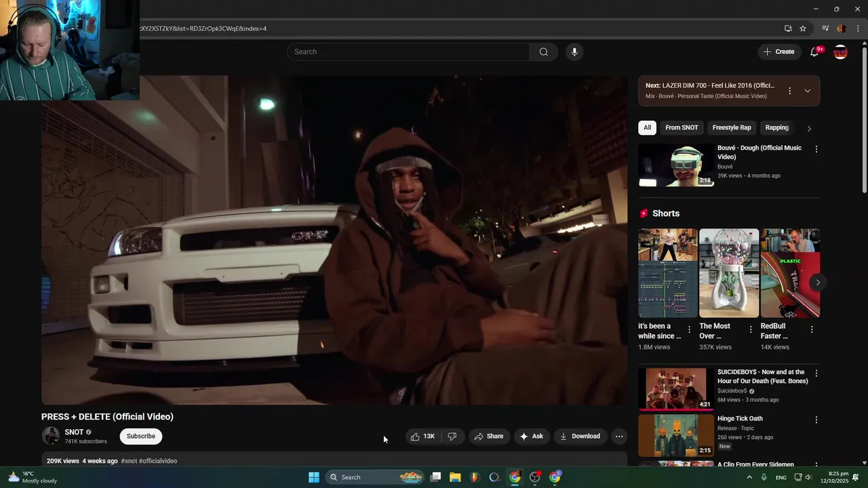
Task: Open File Explorer from the taskbar
Action: 455,477
